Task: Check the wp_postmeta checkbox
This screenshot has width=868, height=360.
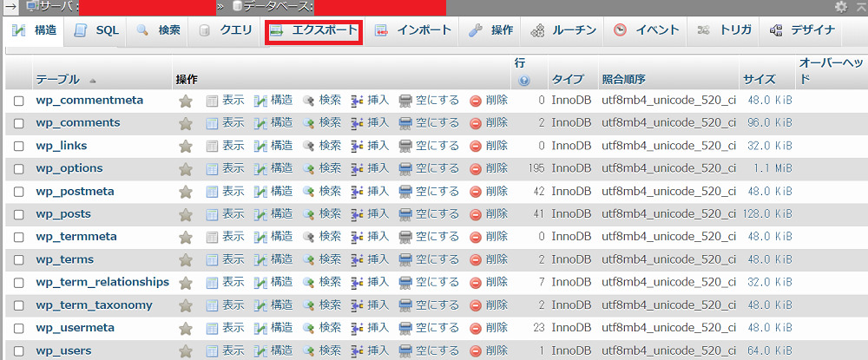Action: click(19, 192)
